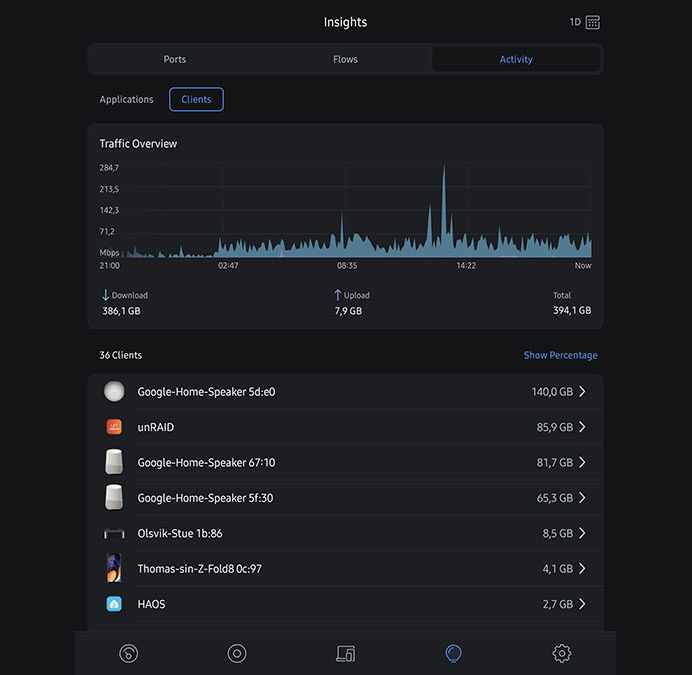This screenshot has height=675, width=692.
Task: Open Google-Home-Speaker 5f:30 client name
Action: pos(205,498)
